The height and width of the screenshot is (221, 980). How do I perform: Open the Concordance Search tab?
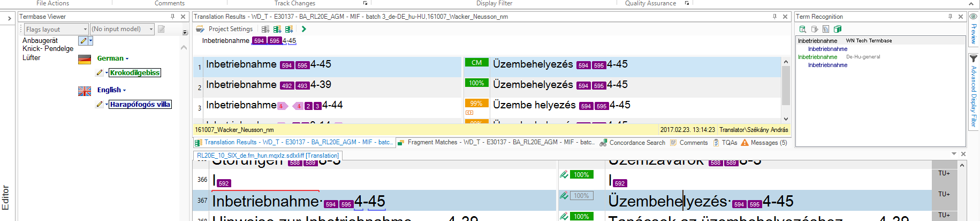[632, 143]
